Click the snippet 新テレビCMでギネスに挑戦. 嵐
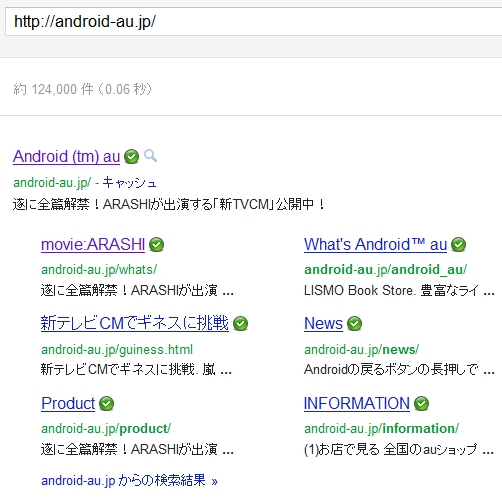The width and height of the screenshot is (502, 498). (128, 369)
